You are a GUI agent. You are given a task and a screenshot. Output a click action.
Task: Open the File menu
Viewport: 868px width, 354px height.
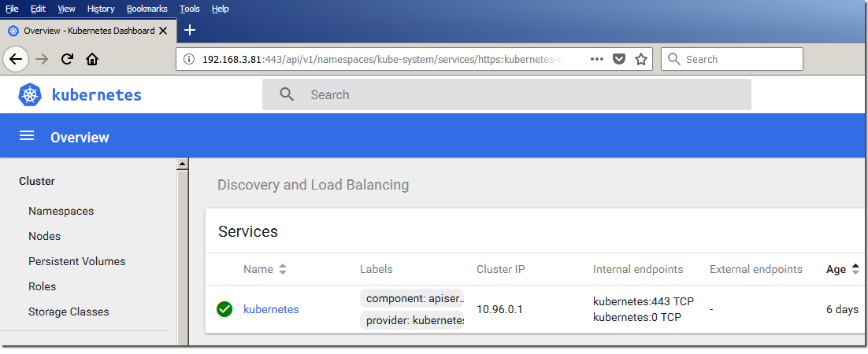pyautogui.click(x=12, y=9)
